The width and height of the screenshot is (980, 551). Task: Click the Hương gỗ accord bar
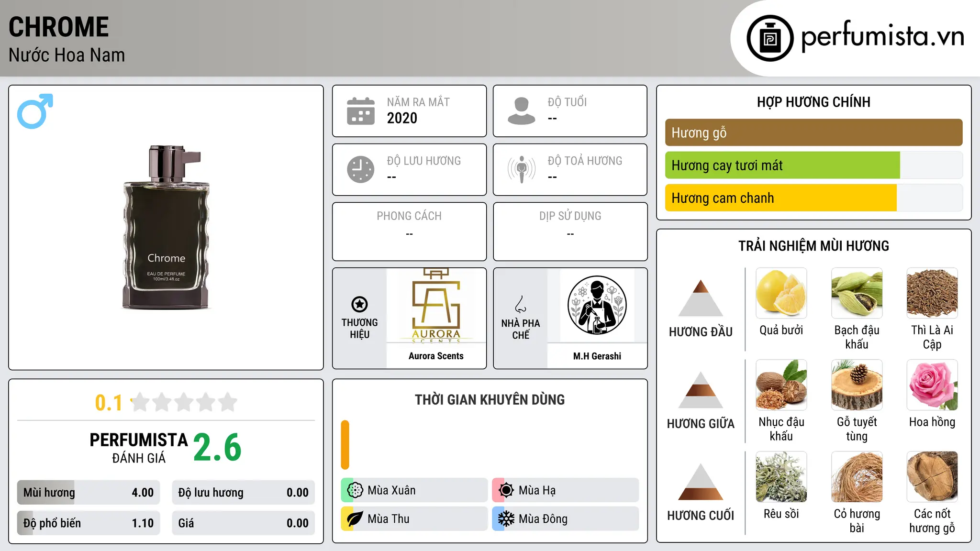click(814, 132)
